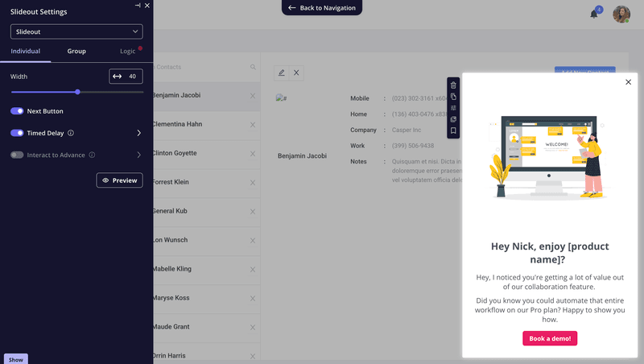Search contacts using magnifier icon

point(253,67)
